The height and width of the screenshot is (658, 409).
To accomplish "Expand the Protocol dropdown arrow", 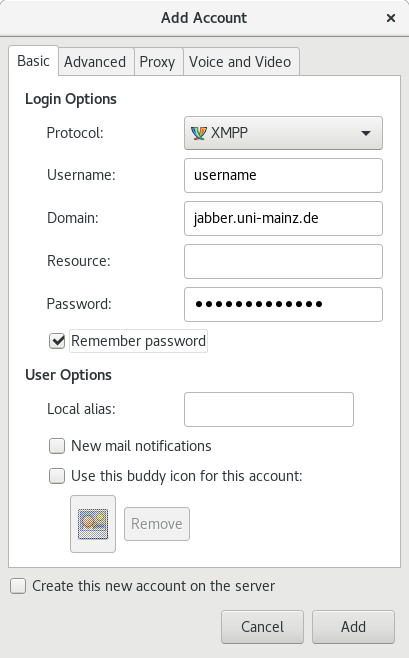I will (366, 133).
